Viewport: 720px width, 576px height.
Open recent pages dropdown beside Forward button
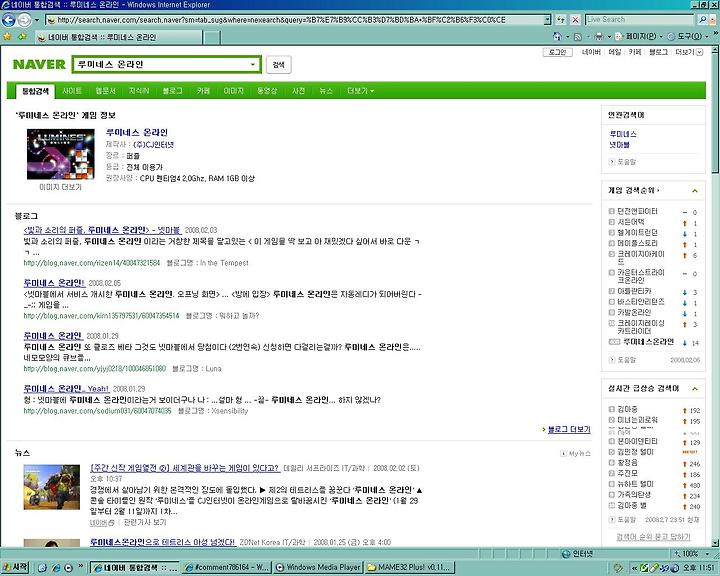coord(37,20)
